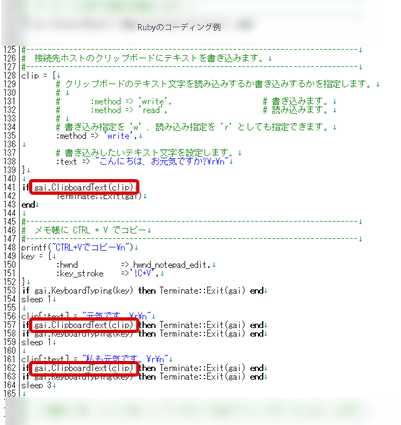Click the 'end' keyword on line 143

click(x=28, y=205)
